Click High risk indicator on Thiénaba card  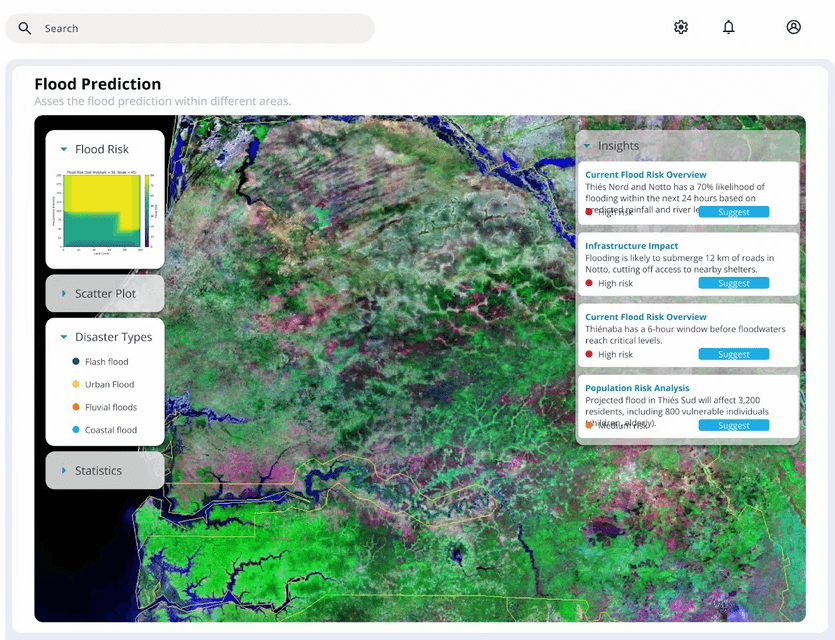(x=609, y=355)
